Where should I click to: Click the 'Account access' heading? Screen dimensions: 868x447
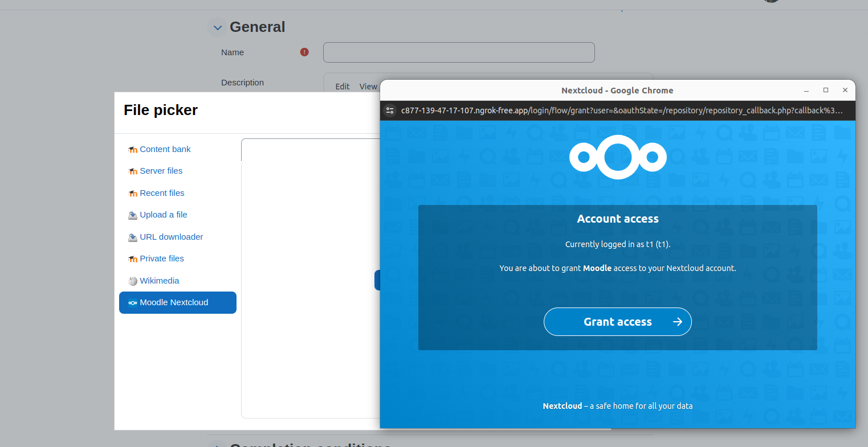(618, 219)
